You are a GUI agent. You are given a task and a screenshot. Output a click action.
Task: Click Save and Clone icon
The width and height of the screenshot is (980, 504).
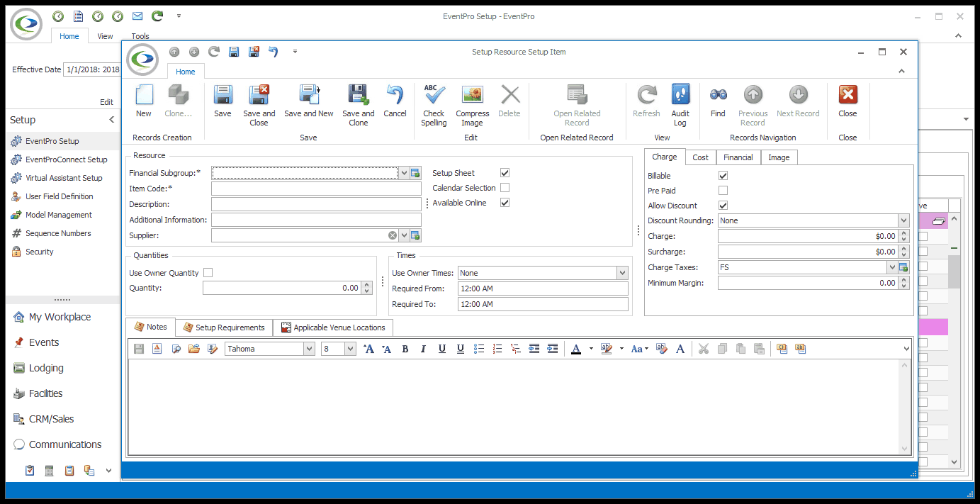[x=359, y=95]
